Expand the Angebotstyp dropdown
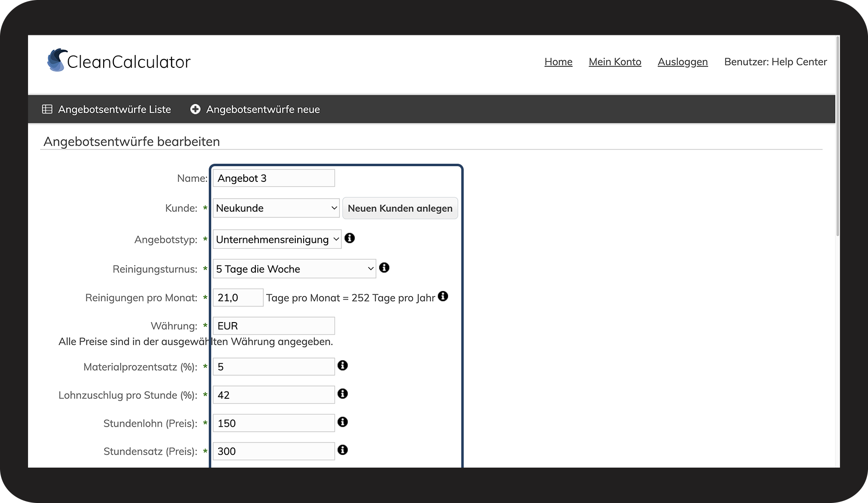868x503 pixels. coord(277,239)
